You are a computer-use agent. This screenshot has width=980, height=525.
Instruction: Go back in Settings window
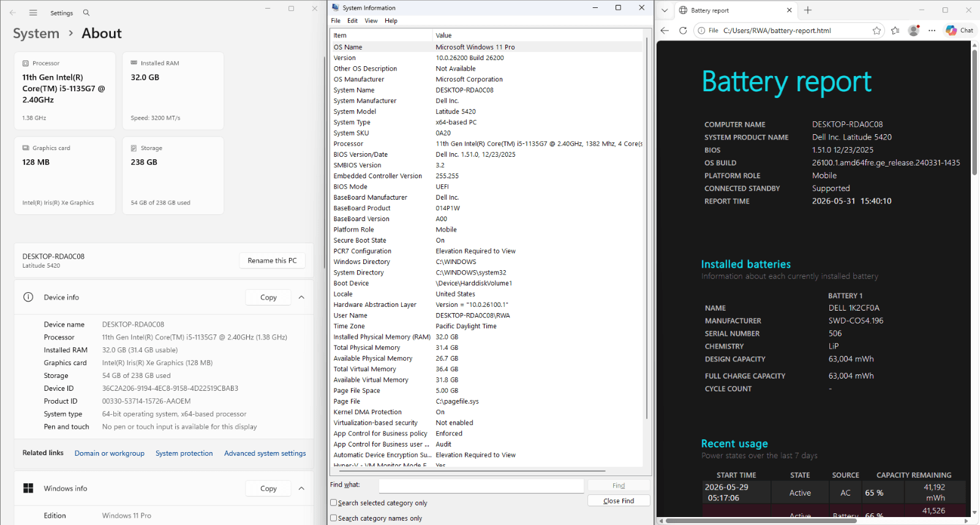click(x=13, y=12)
